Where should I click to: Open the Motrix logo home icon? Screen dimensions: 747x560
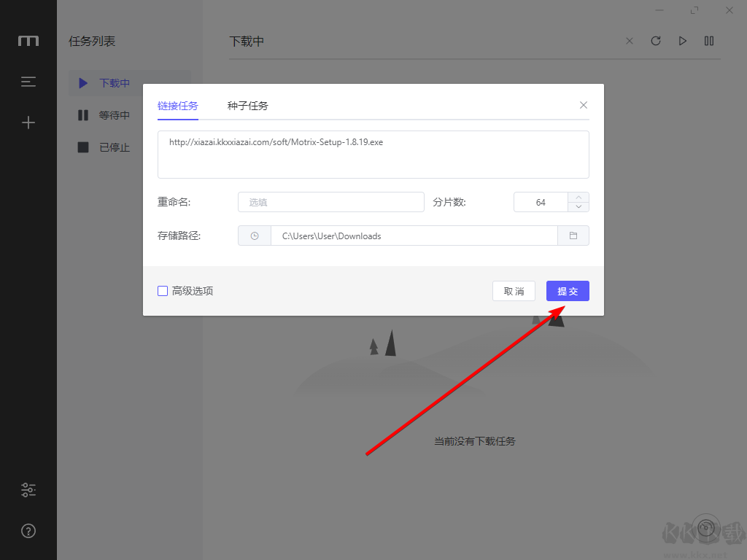pyautogui.click(x=28, y=41)
